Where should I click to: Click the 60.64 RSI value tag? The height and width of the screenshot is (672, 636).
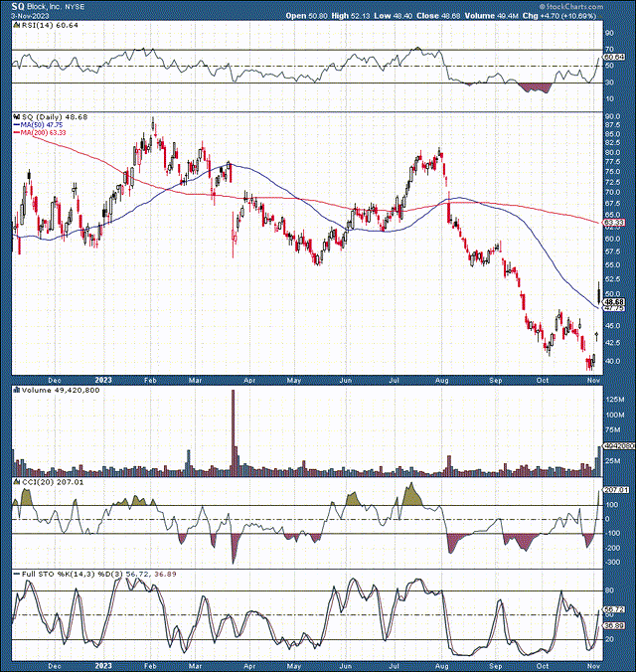pyautogui.click(x=612, y=58)
